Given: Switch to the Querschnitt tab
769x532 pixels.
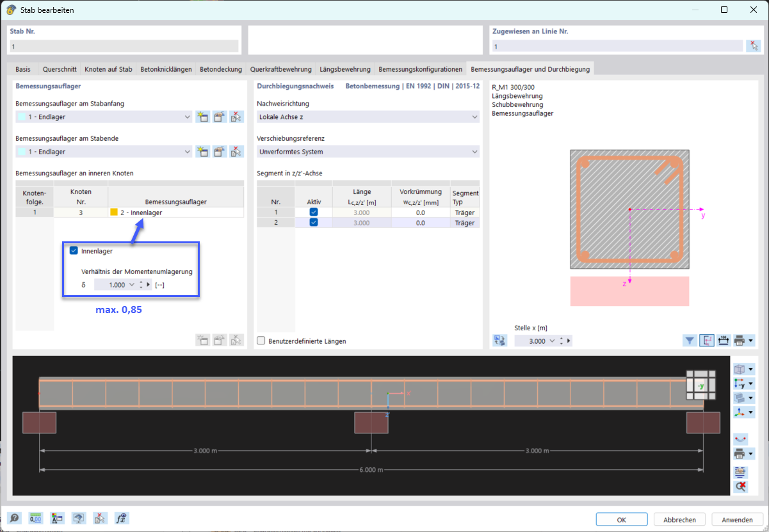Looking at the screenshot, I should [60, 69].
